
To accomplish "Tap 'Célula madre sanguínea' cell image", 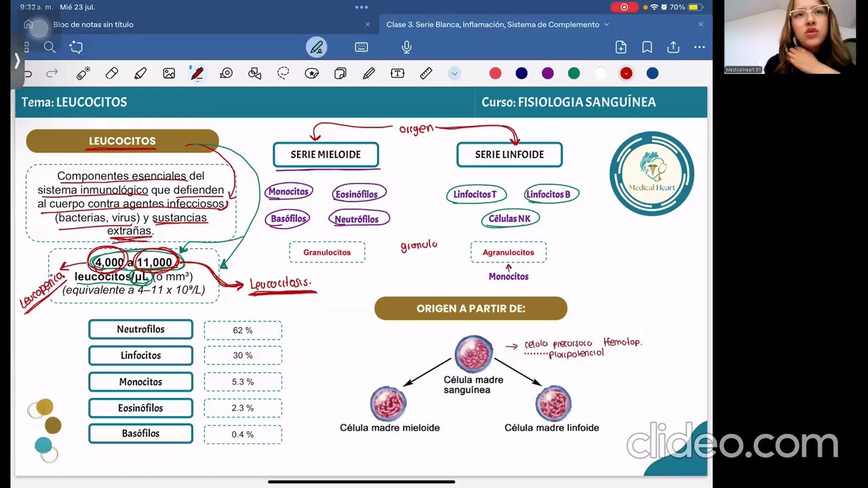I will (x=473, y=354).
